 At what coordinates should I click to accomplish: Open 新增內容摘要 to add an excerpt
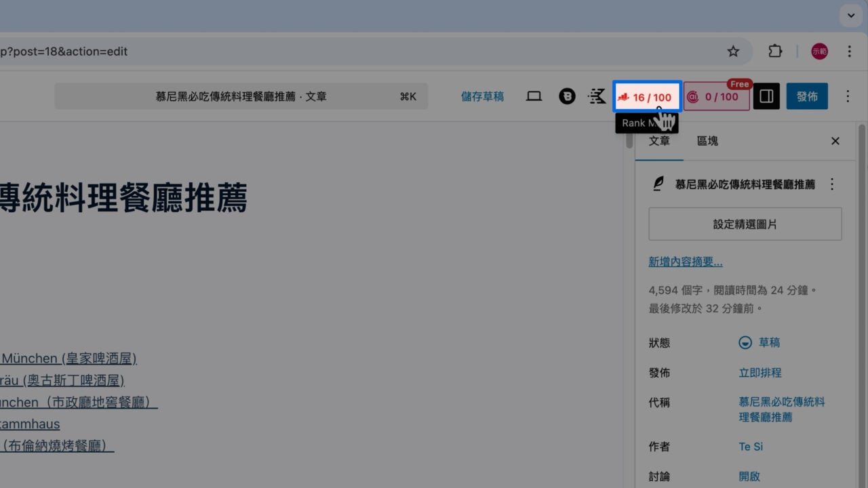(685, 262)
